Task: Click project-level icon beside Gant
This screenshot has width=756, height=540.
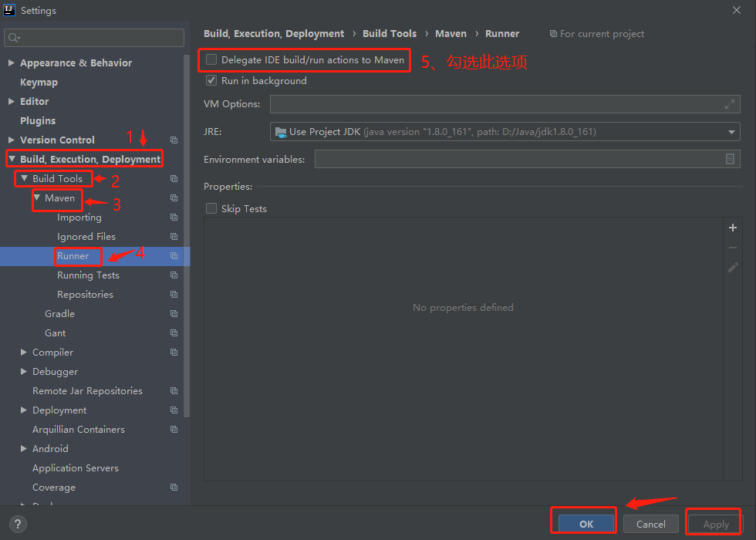Action: click(x=174, y=332)
